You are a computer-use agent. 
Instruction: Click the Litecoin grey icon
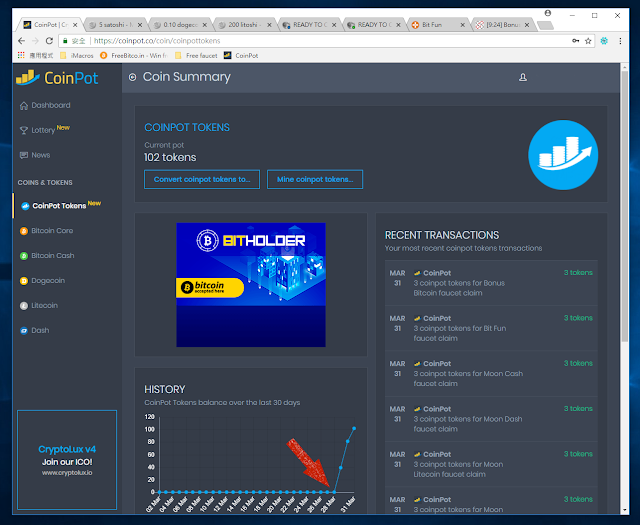(x=24, y=306)
